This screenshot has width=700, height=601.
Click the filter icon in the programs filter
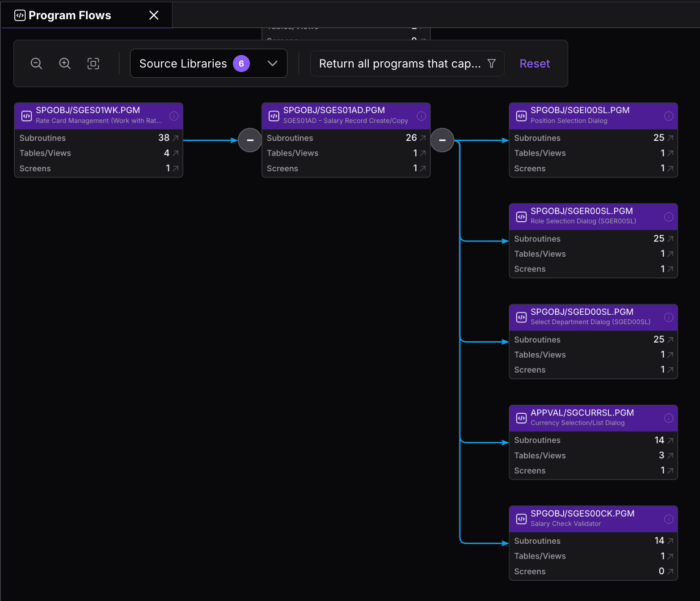[491, 63]
